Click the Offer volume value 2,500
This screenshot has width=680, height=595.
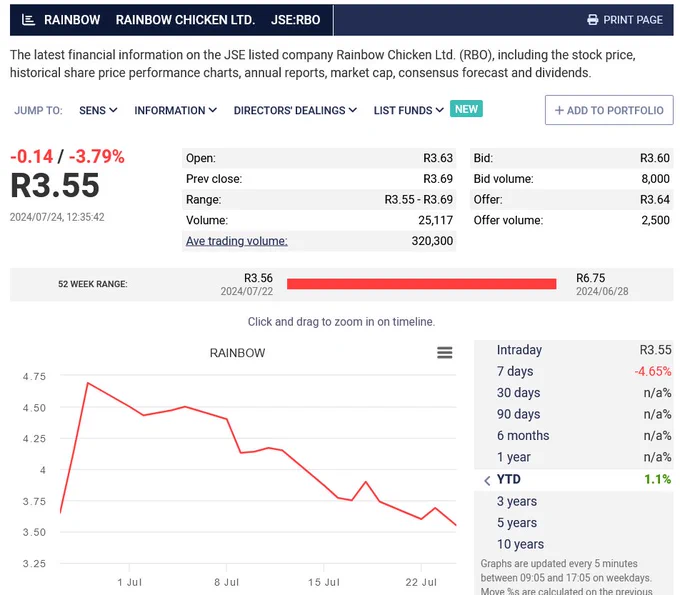(656, 220)
